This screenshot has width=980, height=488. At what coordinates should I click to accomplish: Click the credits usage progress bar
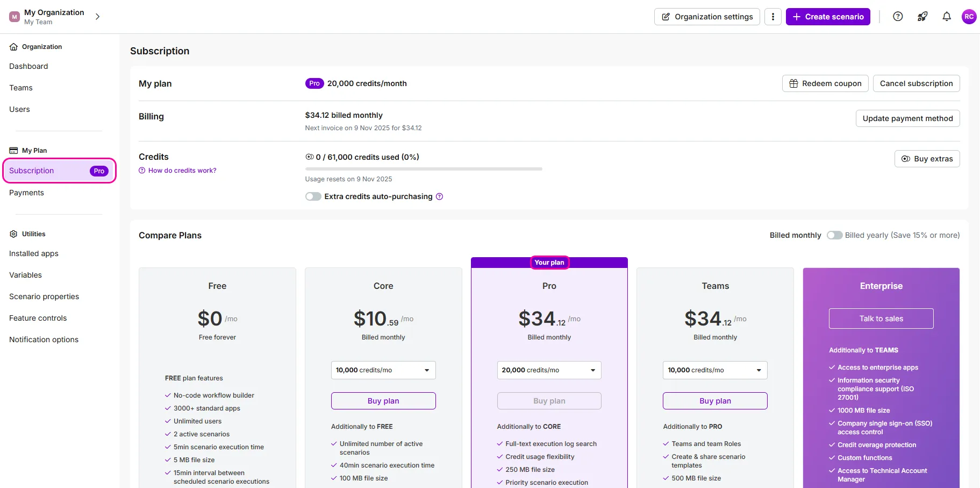point(424,169)
